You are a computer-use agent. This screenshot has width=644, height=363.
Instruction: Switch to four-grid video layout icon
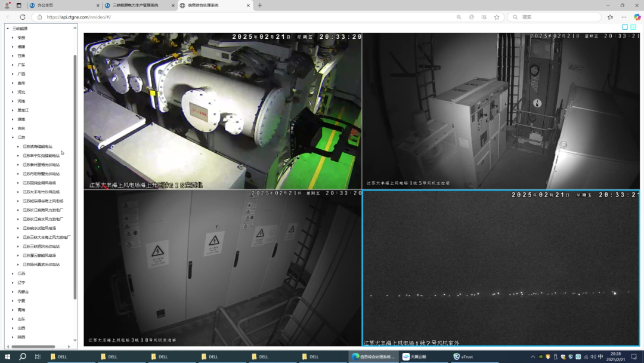point(634,27)
